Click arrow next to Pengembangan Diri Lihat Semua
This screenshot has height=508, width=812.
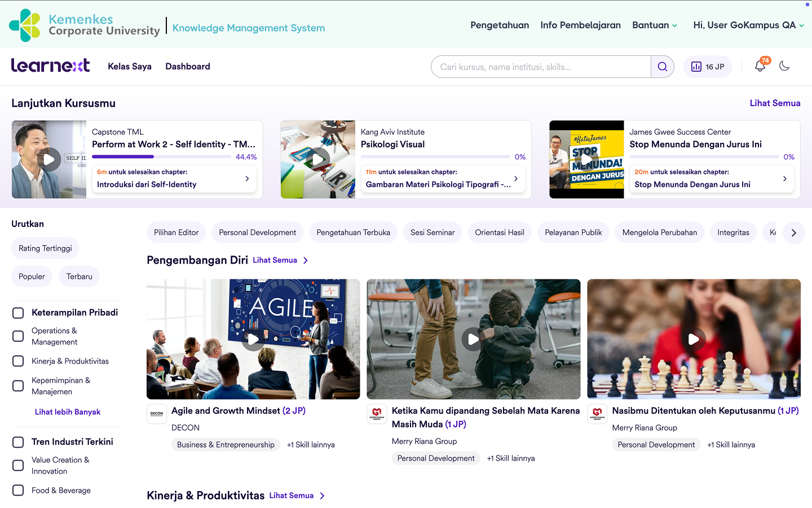[306, 260]
